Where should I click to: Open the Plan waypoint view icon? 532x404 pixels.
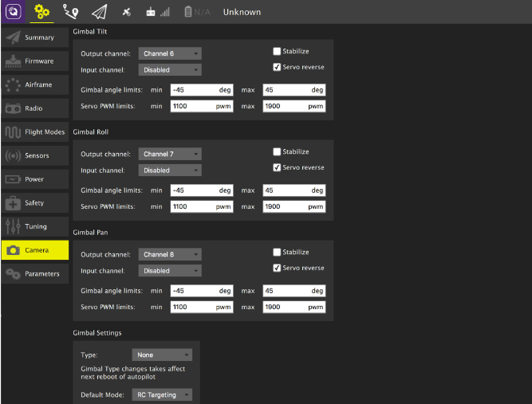point(70,12)
